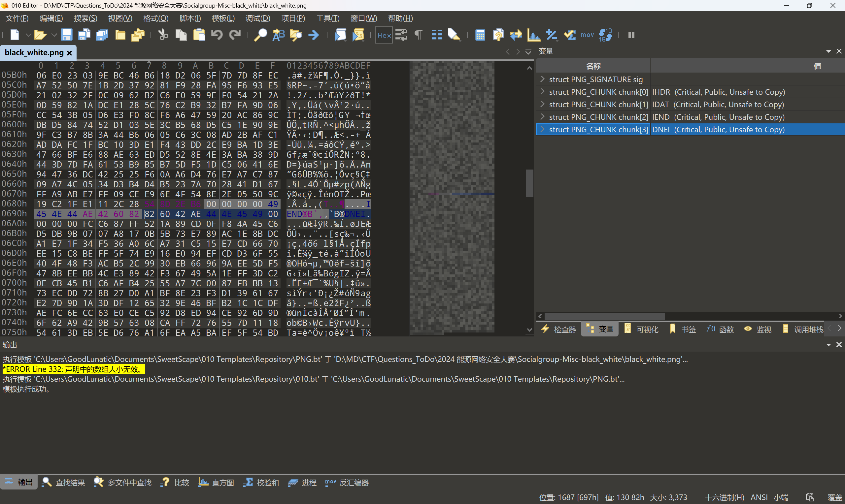
Task: Cut selection with the scissors icon
Action: click(163, 35)
